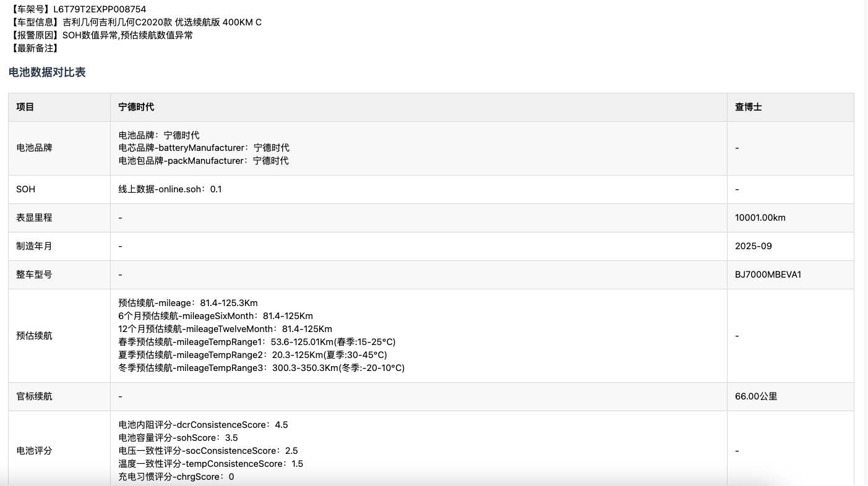Click the 项目 column header
868x486 pixels.
point(25,107)
